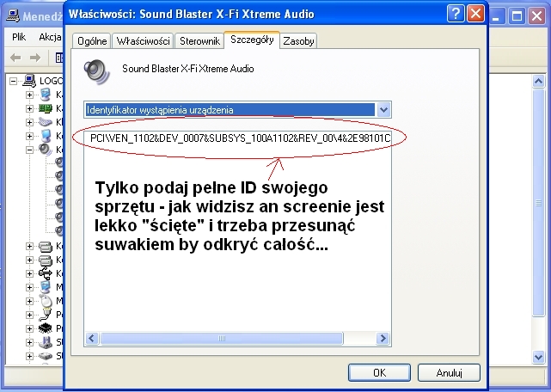The image size is (551, 392).
Task: Open the Akcja menu in Device Manager
Action: tap(50, 37)
